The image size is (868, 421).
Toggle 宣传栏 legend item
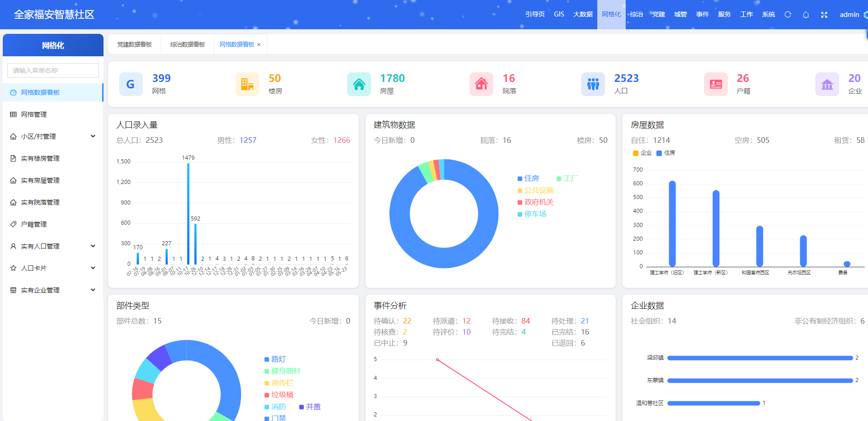pyautogui.click(x=278, y=383)
